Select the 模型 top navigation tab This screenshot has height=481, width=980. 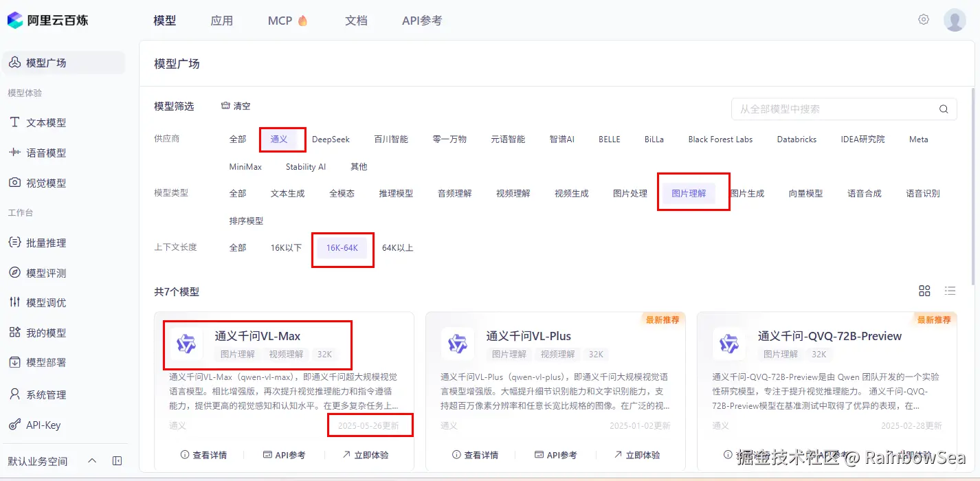(x=165, y=21)
